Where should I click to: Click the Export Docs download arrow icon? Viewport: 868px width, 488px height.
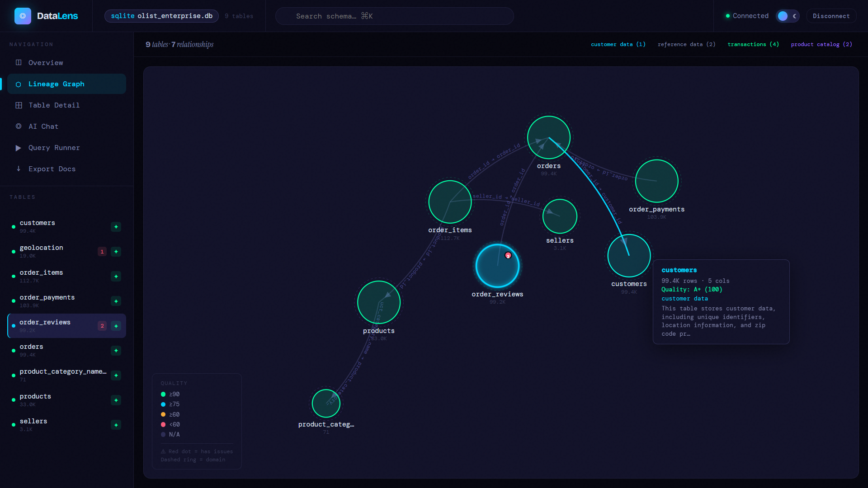click(x=19, y=169)
